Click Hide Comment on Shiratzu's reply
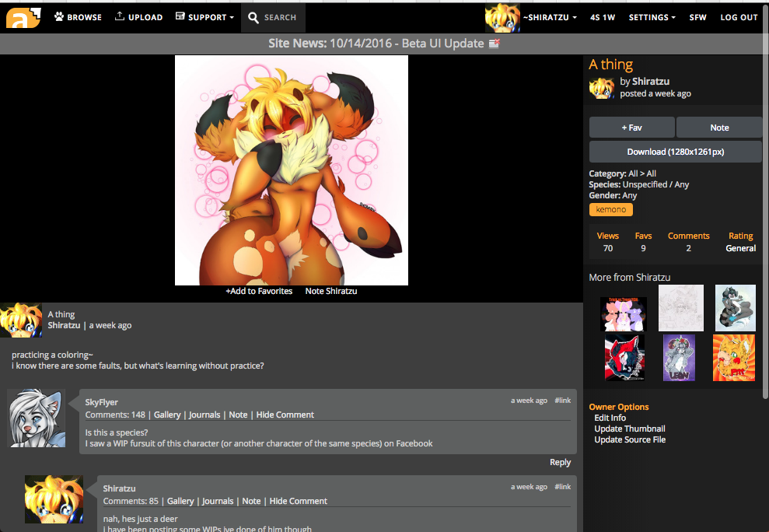Image resolution: width=769 pixels, height=532 pixels. [x=298, y=501]
